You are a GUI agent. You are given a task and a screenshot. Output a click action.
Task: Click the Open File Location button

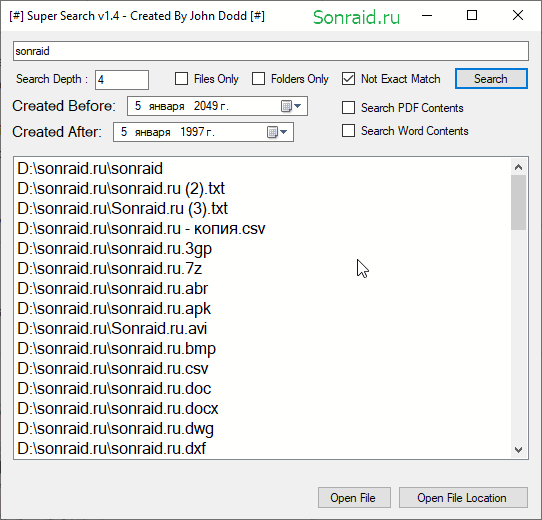pyautogui.click(x=463, y=498)
